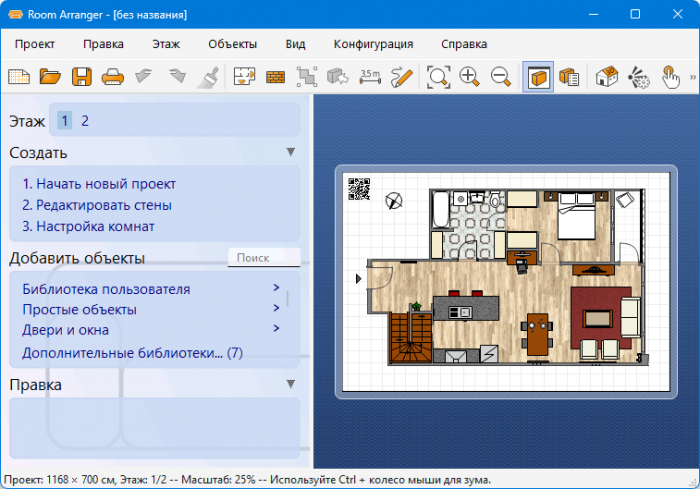This screenshot has height=489, width=700.
Task: Toggle the highlighted orange box view button
Action: click(538, 76)
